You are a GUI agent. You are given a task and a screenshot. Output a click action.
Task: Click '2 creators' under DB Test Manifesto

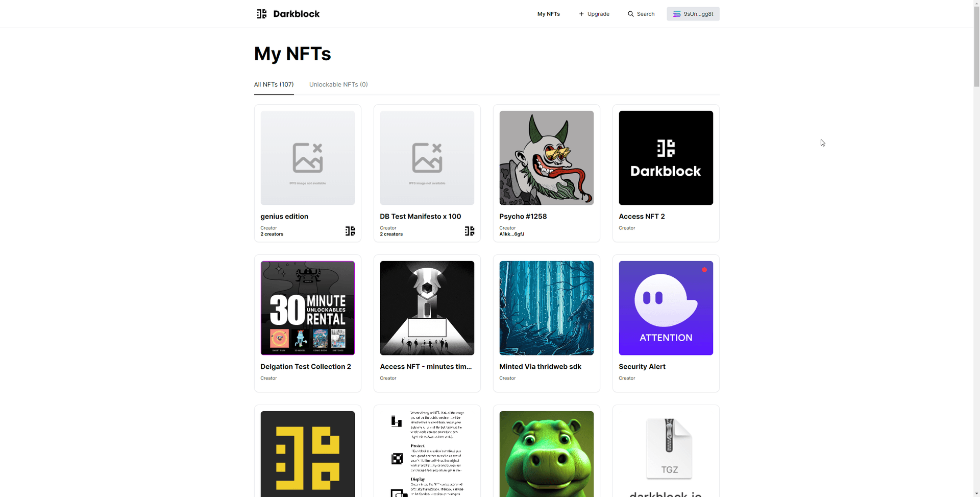click(391, 234)
